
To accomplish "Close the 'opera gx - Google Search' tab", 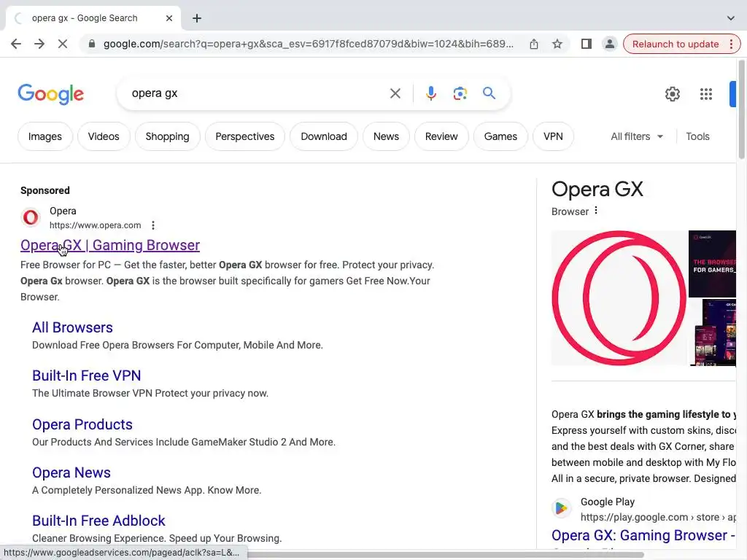I will coord(169,18).
